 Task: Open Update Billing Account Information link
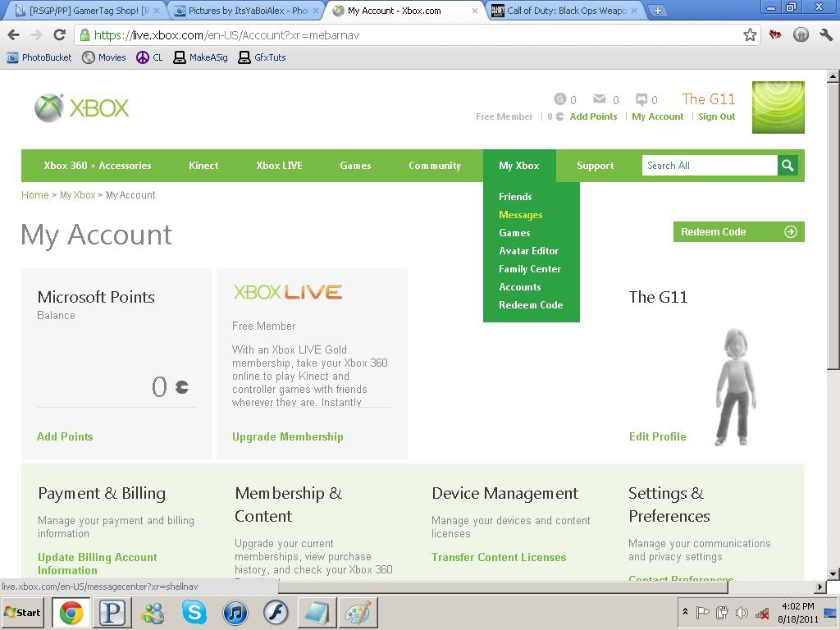pos(97,564)
